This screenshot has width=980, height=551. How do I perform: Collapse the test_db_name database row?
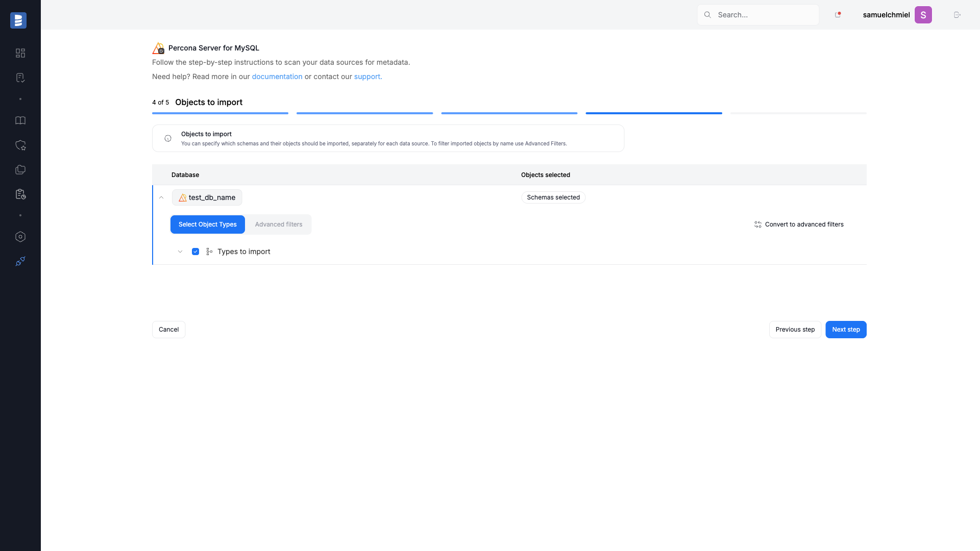pyautogui.click(x=161, y=197)
